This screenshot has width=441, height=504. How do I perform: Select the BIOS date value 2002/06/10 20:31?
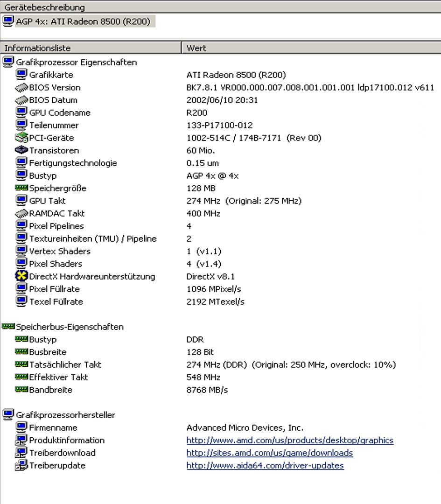coord(222,100)
